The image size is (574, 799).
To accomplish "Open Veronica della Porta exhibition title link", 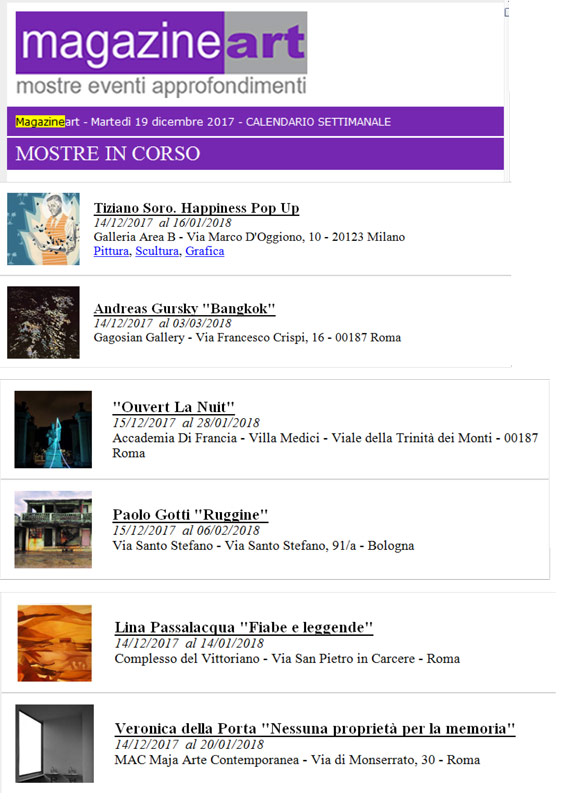I will tap(315, 728).
